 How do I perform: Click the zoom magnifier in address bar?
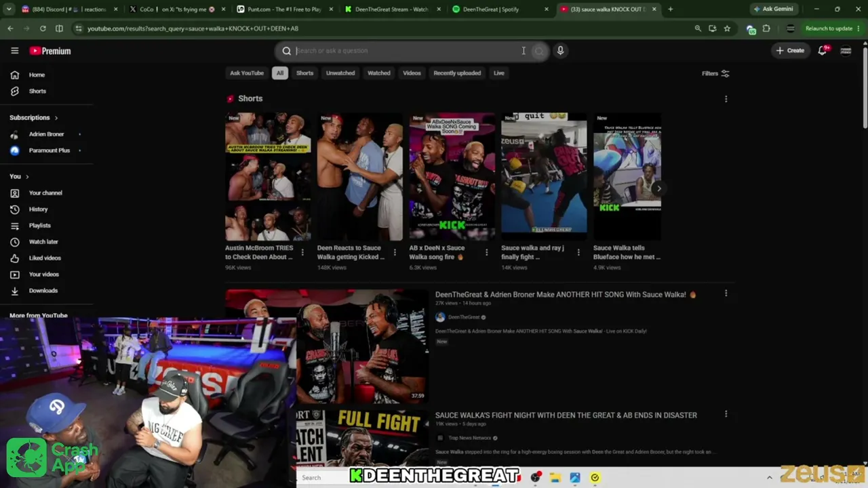698,28
